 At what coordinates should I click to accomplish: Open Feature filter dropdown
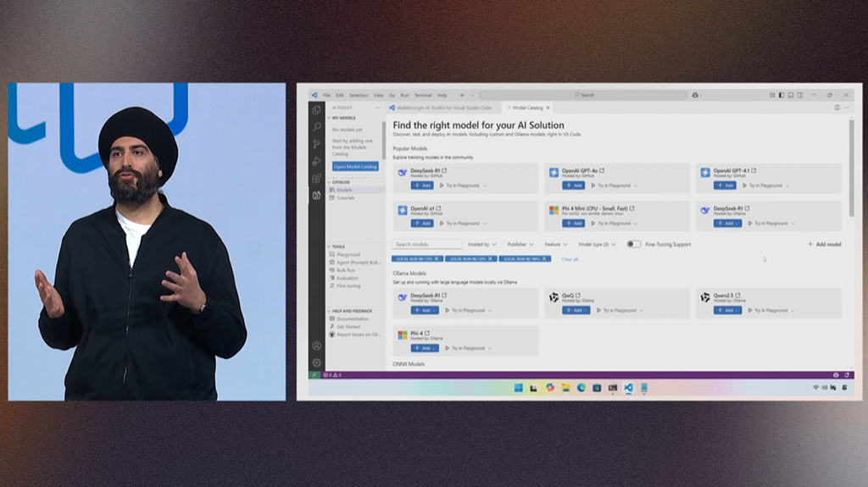coord(556,244)
